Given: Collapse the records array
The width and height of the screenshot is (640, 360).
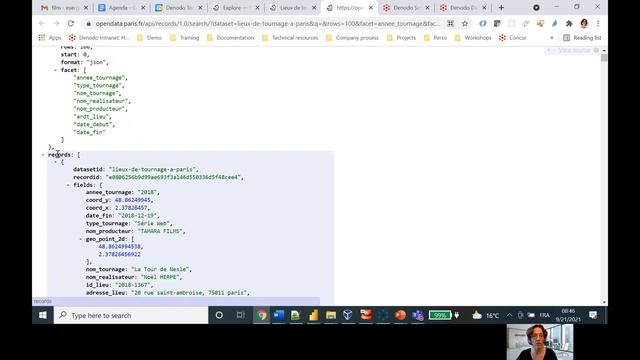Looking at the screenshot, I should pyautogui.click(x=43, y=155).
